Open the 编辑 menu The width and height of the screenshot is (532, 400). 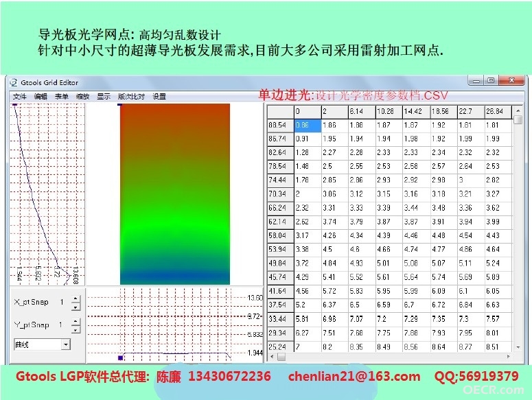41,97
